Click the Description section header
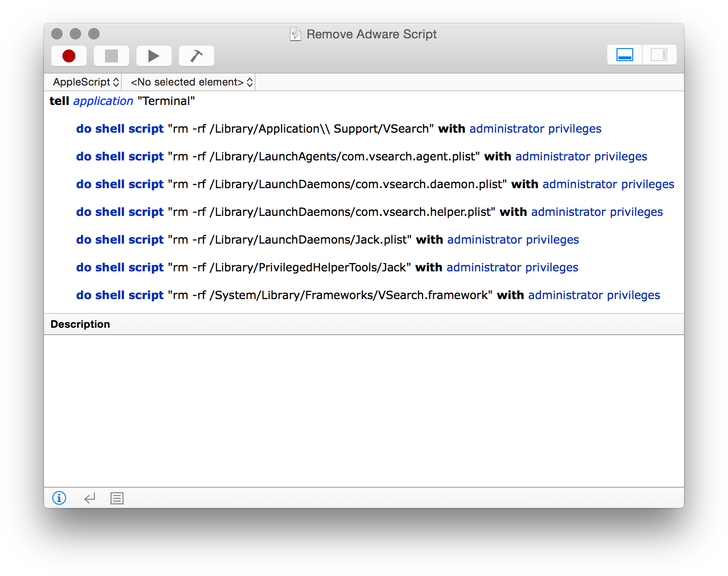The height and width of the screenshot is (576, 728). pos(80,325)
